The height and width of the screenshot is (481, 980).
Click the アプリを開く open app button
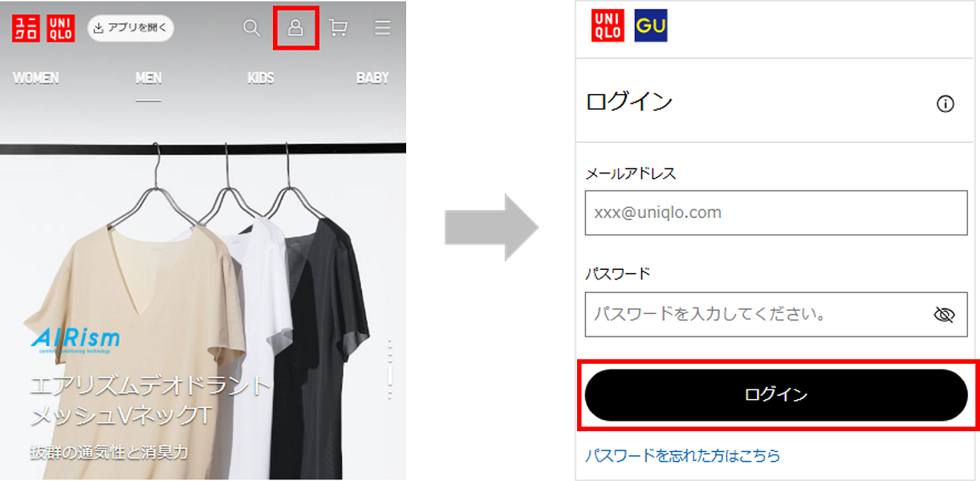click(130, 28)
